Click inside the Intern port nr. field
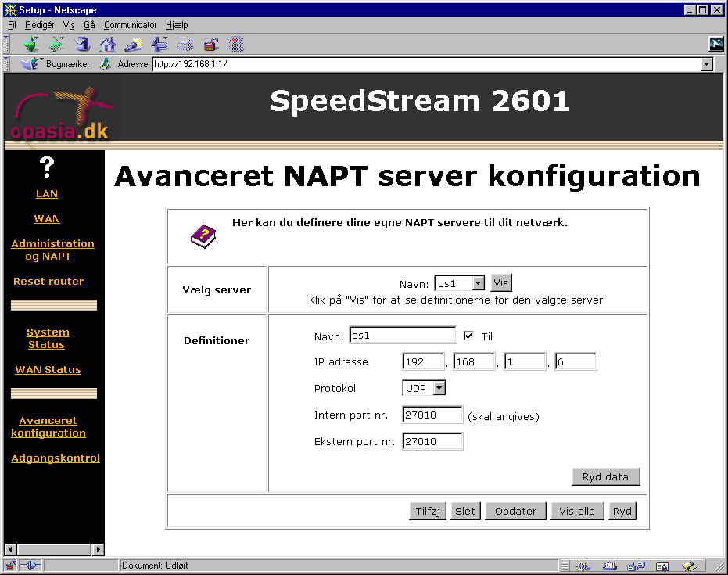This screenshot has height=575, width=728. pyautogui.click(x=432, y=415)
